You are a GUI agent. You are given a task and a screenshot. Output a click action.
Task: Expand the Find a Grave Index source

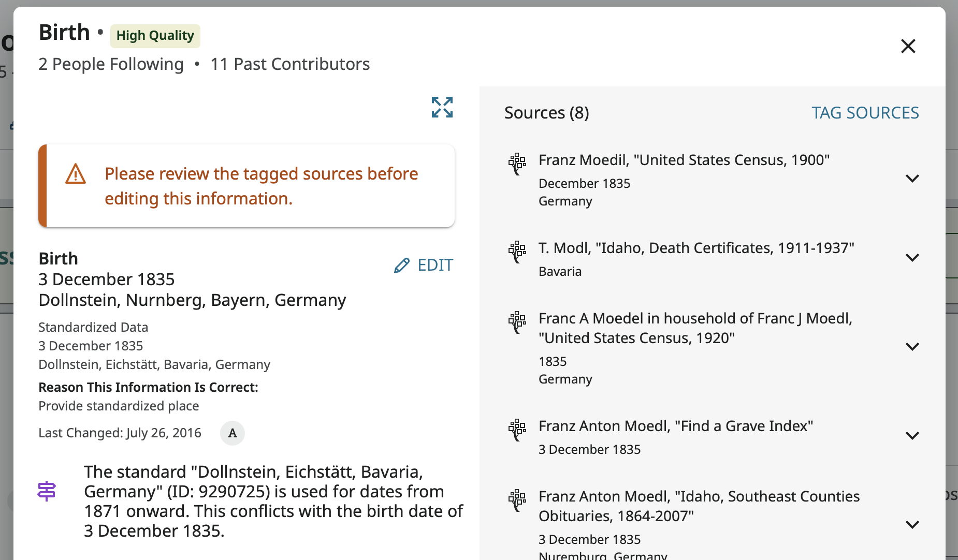pos(912,436)
